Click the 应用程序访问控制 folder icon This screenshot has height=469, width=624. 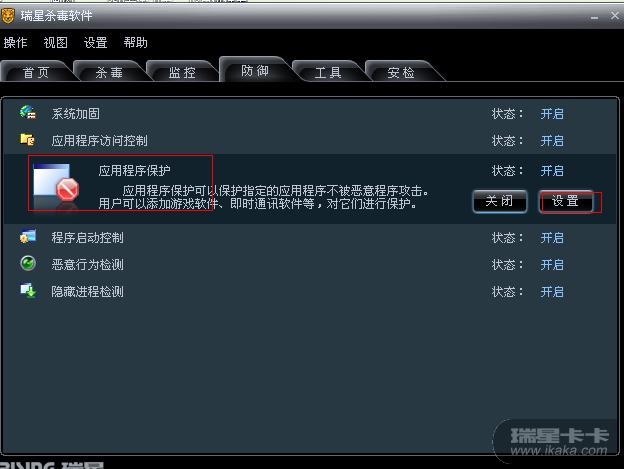(28, 140)
